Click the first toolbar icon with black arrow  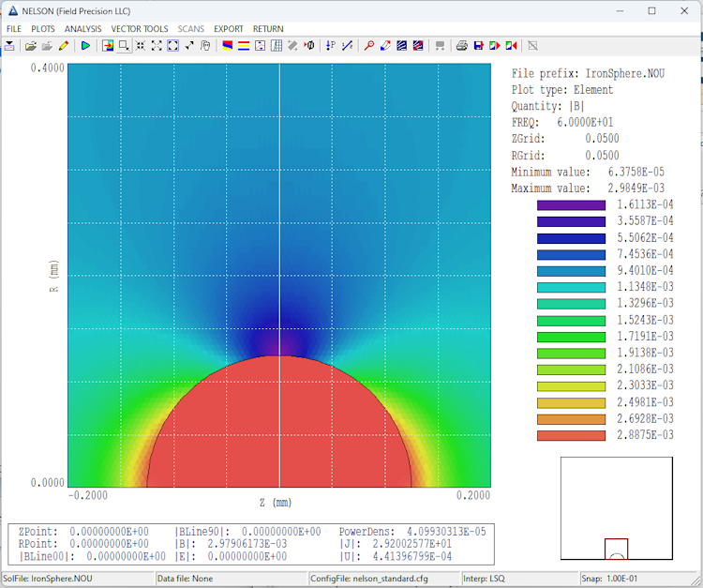point(10,46)
